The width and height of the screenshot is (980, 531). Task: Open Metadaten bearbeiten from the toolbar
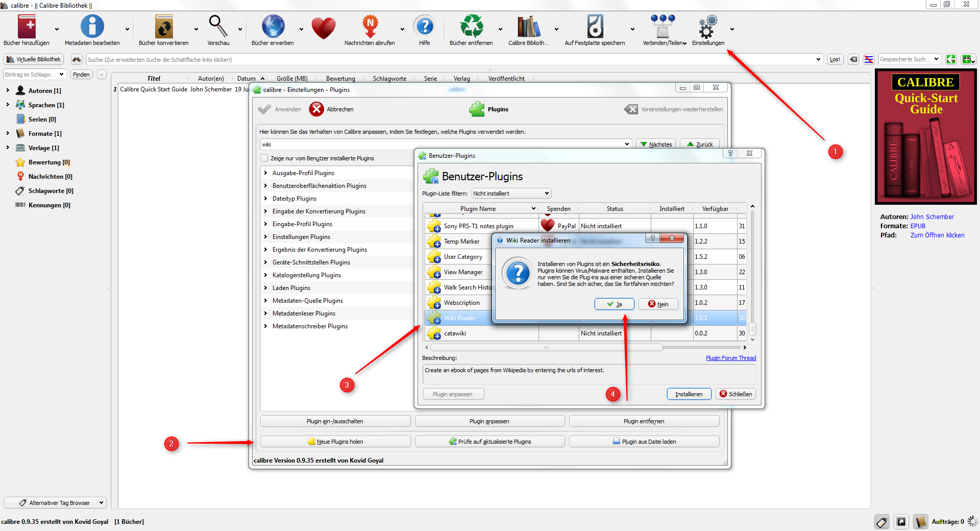tap(92, 27)
